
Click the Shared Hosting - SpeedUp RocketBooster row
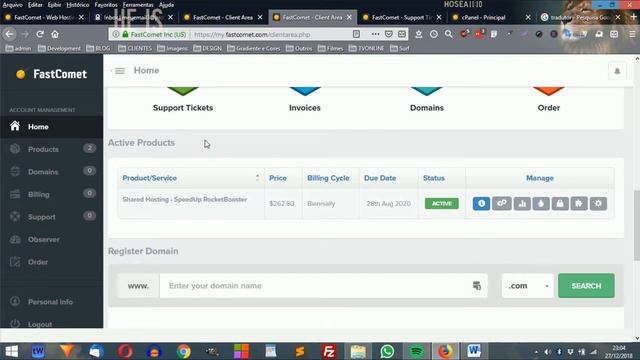click(x=366, y=203)
